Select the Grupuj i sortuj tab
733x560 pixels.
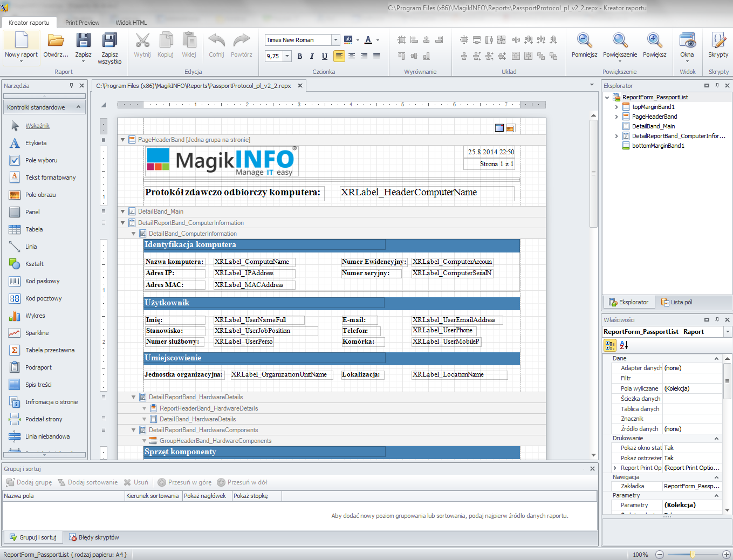click(33, 537)
